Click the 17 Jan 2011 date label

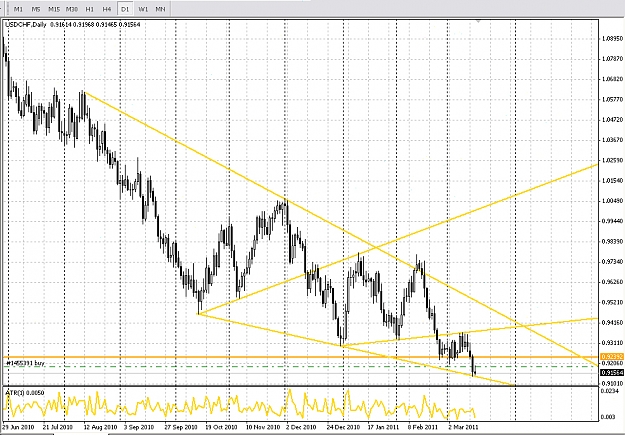383,427
